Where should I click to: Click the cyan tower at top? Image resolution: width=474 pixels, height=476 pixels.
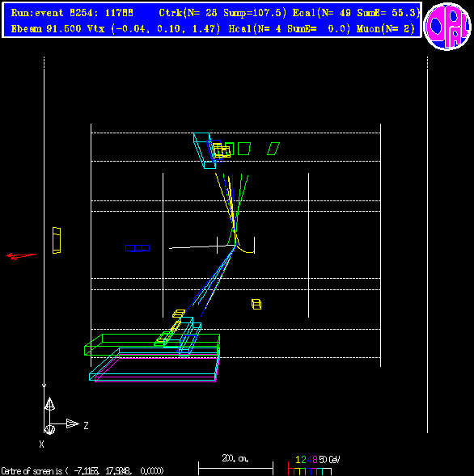(x=205, y=150)
